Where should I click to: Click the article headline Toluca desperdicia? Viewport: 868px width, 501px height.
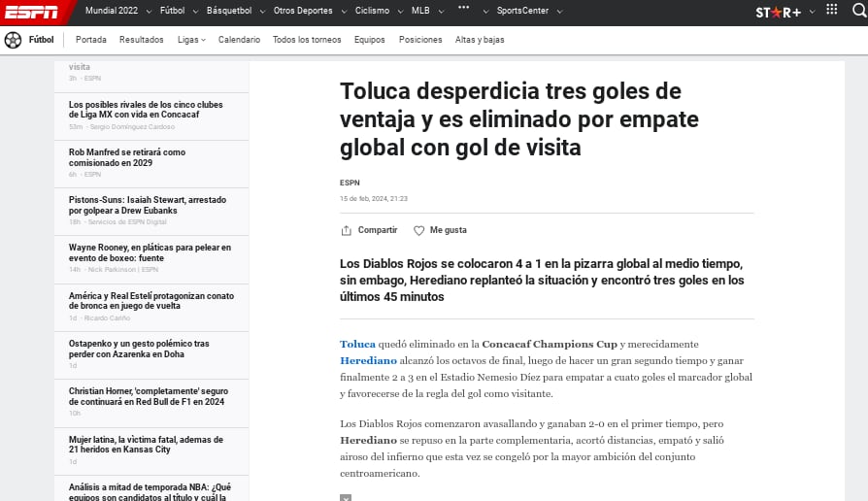pyautogui.click(x=519, y=119)
